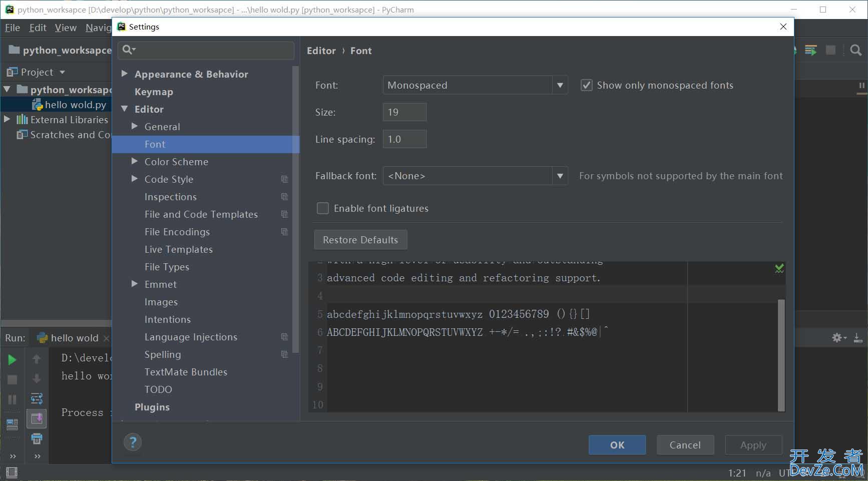
Task: Expand Code Style settings
Action: (x=135, y=179)
